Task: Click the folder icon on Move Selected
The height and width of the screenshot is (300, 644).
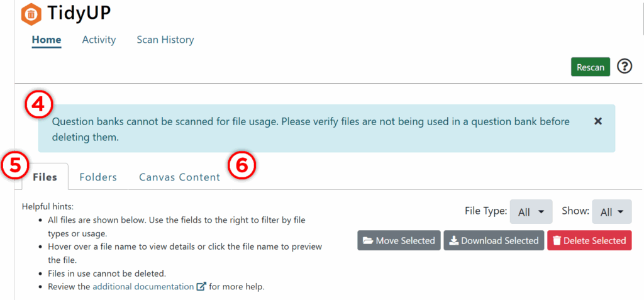Action: click(x=367, y=241)
